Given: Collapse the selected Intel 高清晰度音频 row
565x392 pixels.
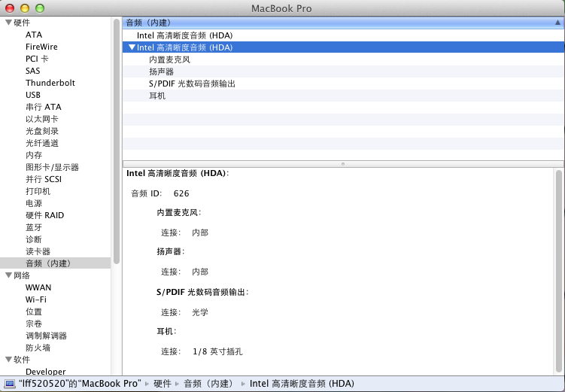Looking at the screenshot, I should click(132, 47).
